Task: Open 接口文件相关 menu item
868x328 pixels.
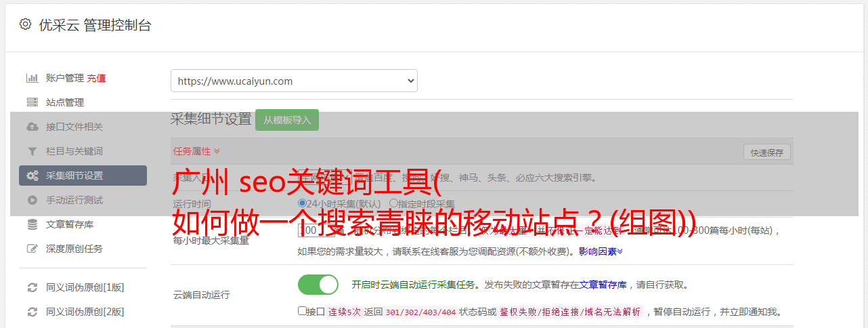Action: 74,127
